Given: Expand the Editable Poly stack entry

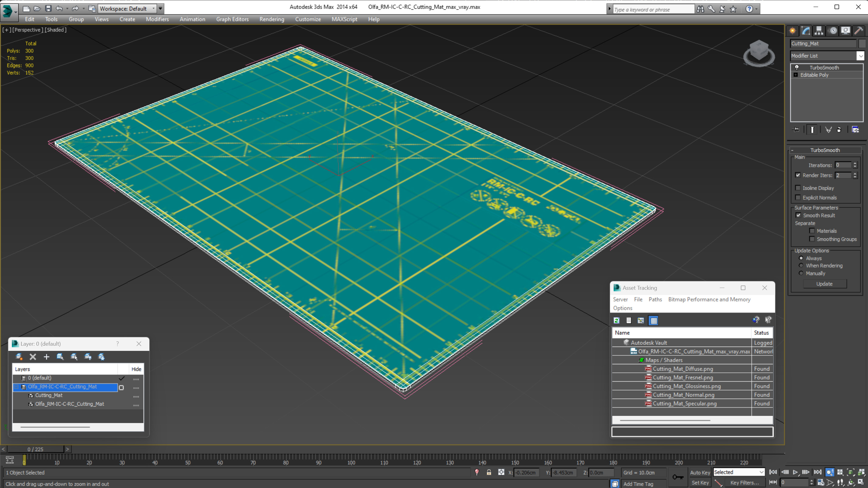Looking at the screenshot, I should point(796,75).
